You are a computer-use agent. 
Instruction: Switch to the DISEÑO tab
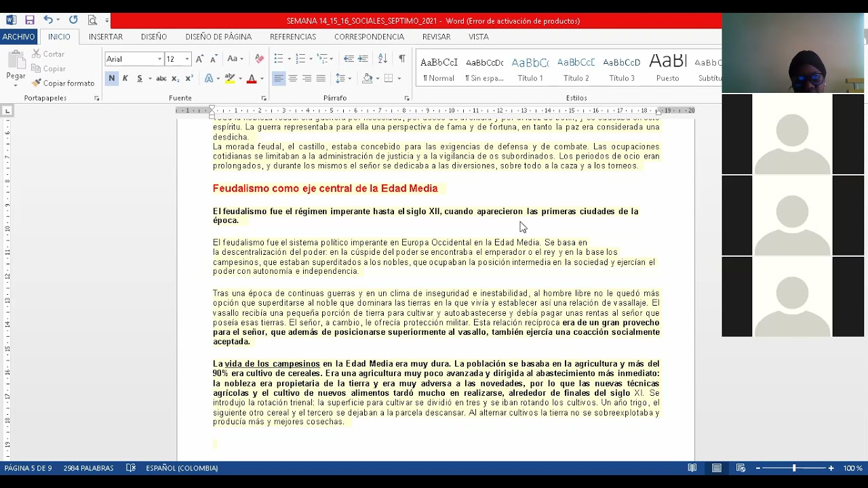[x=154, y=37]
